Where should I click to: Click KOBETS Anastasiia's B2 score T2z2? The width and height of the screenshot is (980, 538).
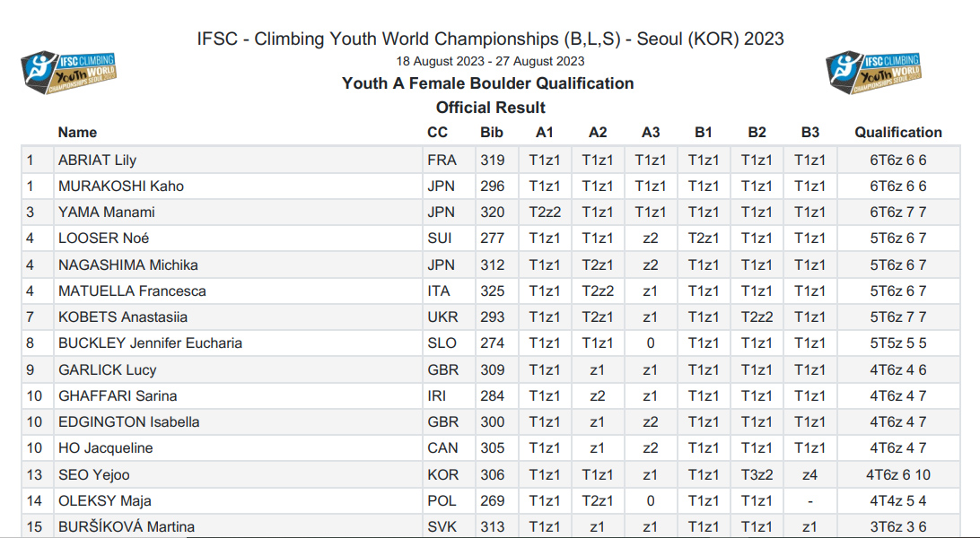point(757,317)
